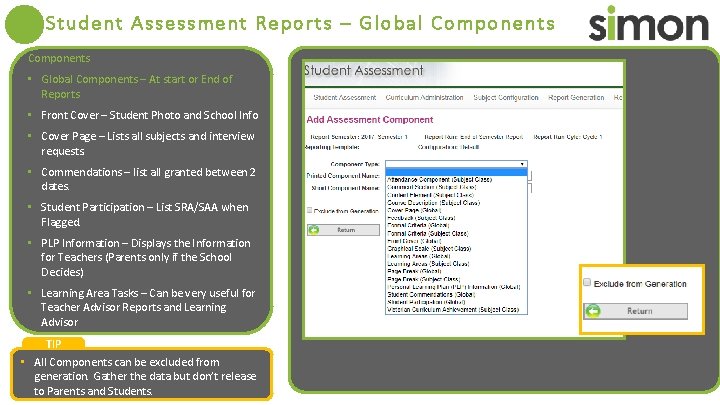Choose Learning Areas (Subject Class) option
720x405 pixels.
[428, 264]
